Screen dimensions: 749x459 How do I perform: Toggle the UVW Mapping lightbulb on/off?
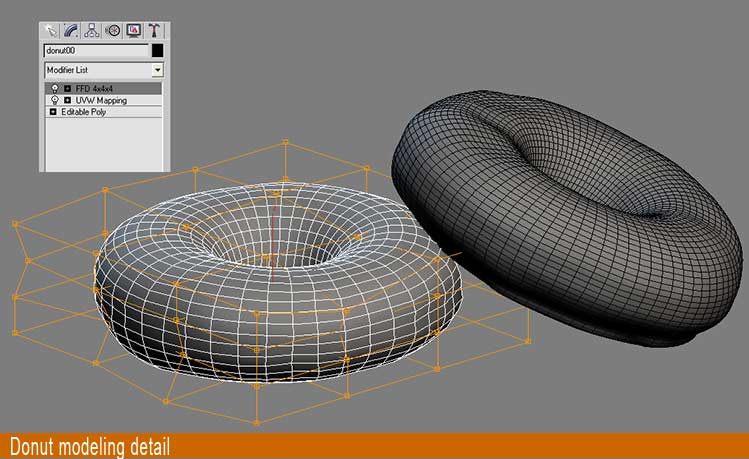[55, 100]
